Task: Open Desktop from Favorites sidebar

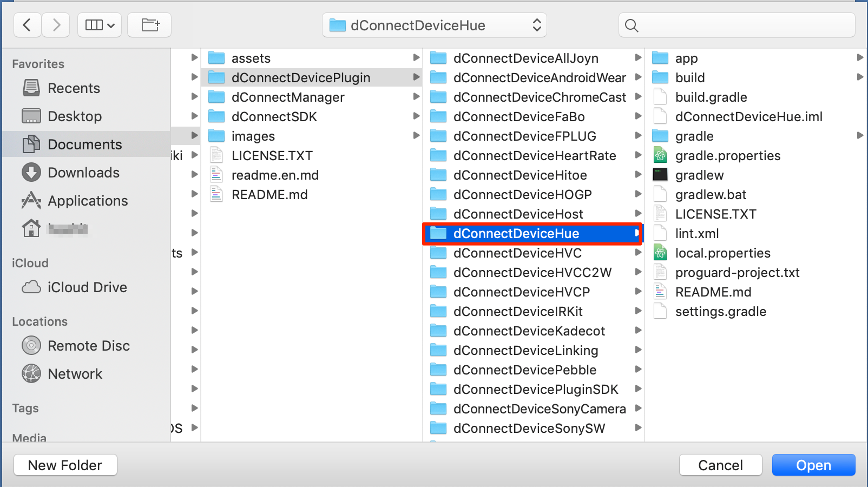Action: 74,116
